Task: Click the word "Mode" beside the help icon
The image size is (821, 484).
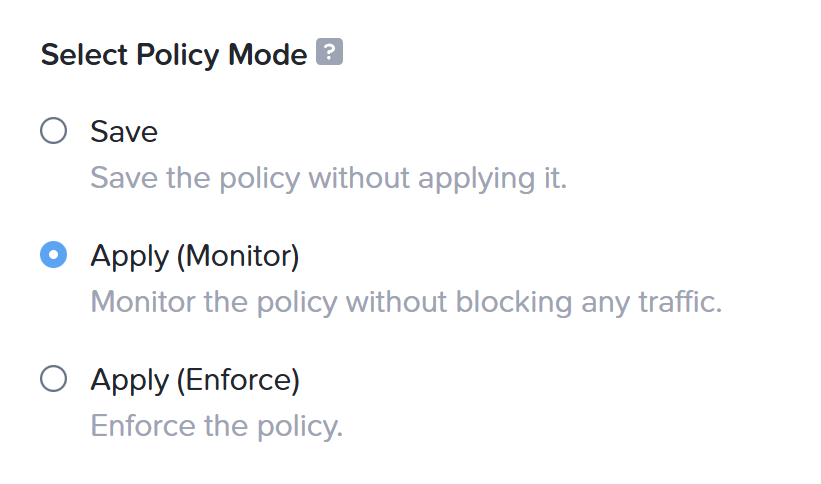Action: click(268, 54)
